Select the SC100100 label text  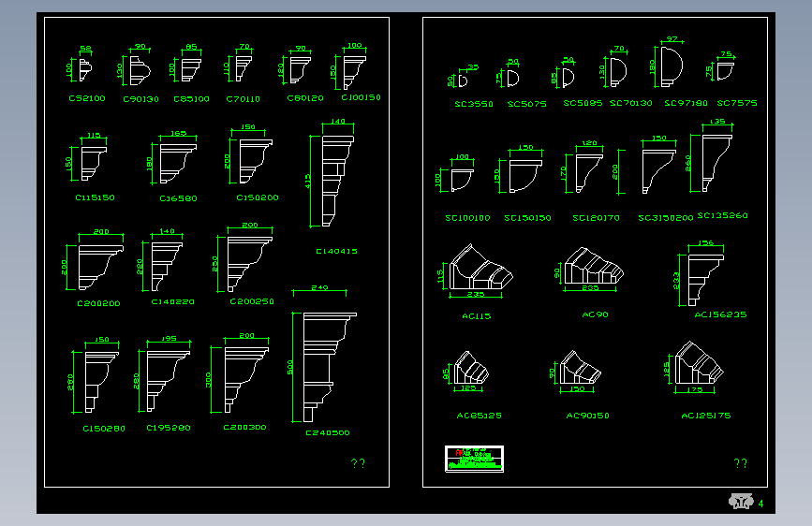(x=467, y=218)
